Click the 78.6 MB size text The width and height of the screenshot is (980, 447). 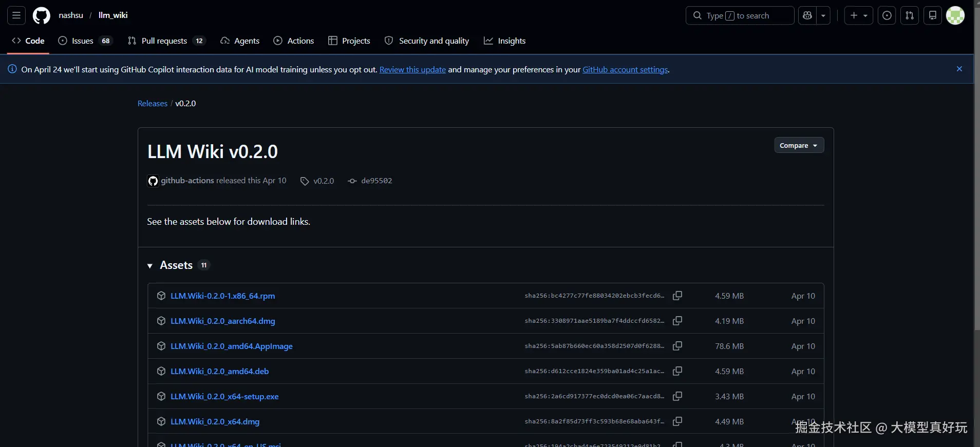click(x=729, y=346)
